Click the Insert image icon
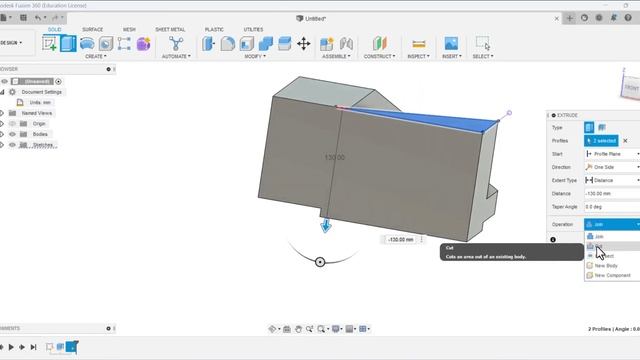 (451, 43)
